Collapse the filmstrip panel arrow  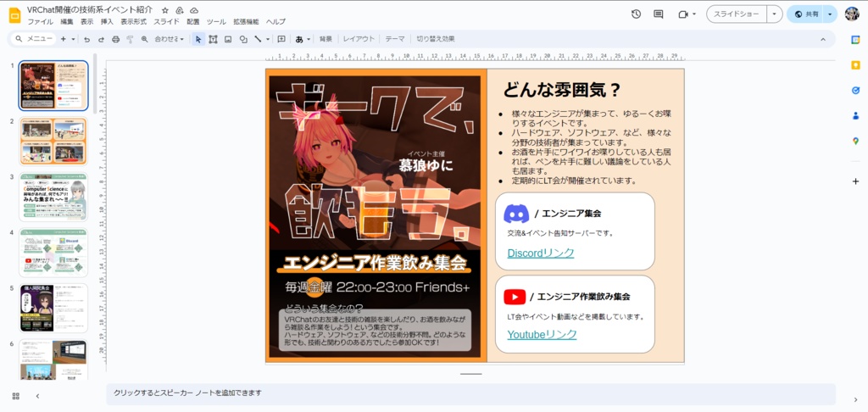[37, 396]
